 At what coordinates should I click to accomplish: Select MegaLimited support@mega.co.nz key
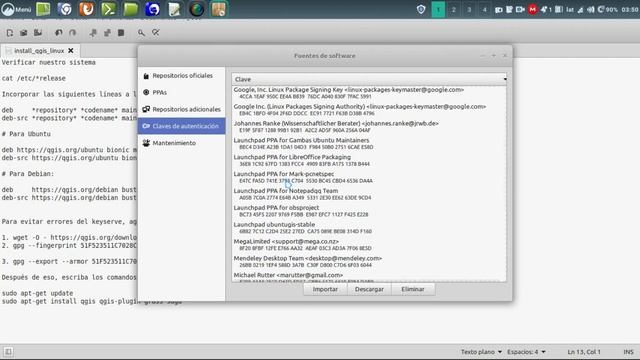coord(369,244)
